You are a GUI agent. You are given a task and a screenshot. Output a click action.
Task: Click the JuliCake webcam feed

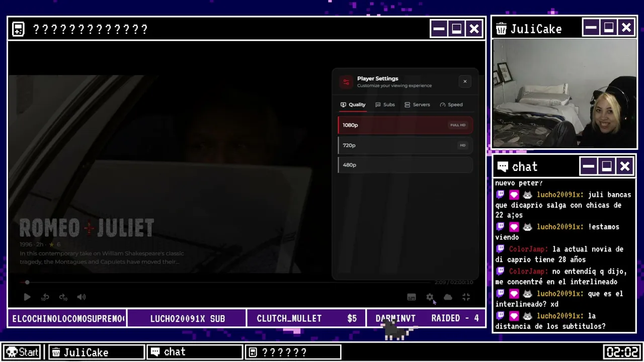click(x=565, y=94)
